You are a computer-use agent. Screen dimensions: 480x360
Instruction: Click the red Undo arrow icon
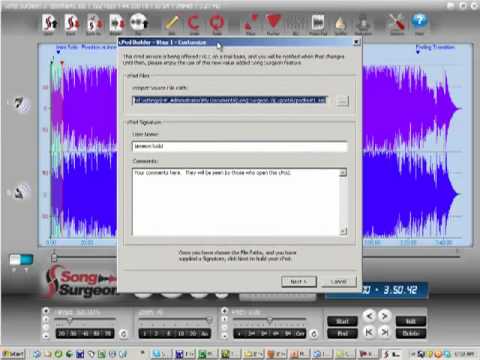click(x=194, y=22)
